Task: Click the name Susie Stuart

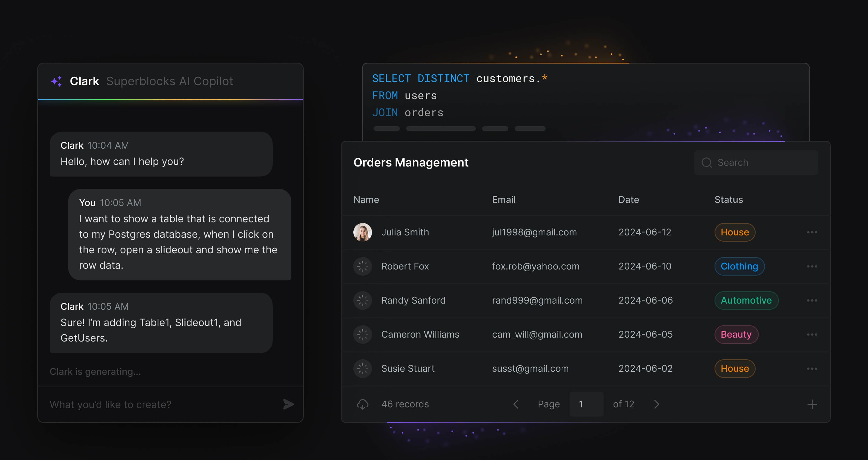Action: (x=408, y=368)
